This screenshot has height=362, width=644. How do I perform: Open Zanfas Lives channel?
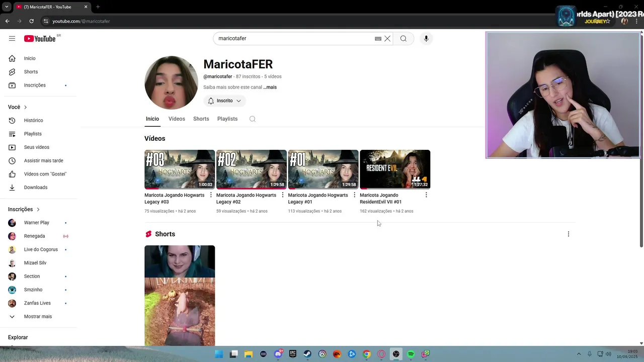[38, 303]
